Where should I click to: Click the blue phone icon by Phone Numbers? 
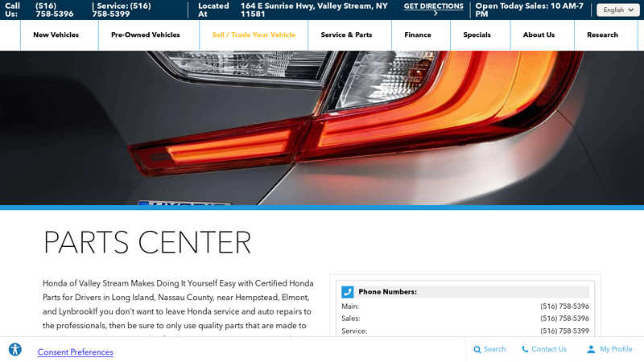(348, 292)
